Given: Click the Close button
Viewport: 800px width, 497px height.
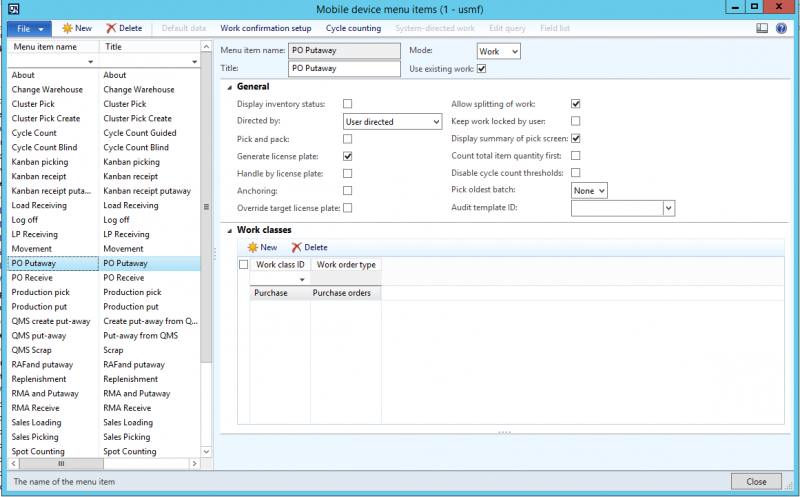Looking at the screenshot, I should 756,481.
